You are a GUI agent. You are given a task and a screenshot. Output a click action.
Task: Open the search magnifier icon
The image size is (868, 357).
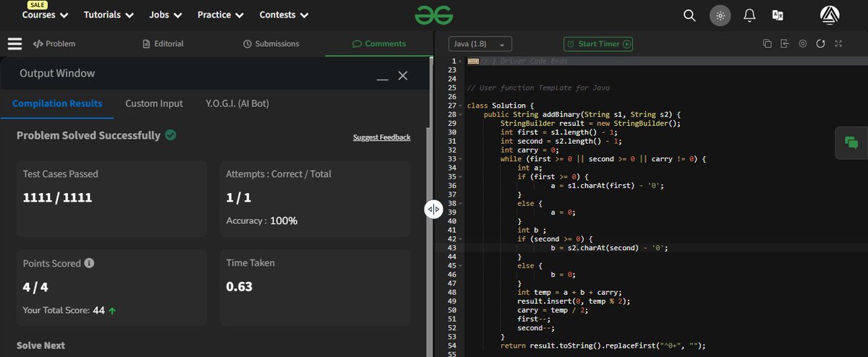tap(690, 15)
